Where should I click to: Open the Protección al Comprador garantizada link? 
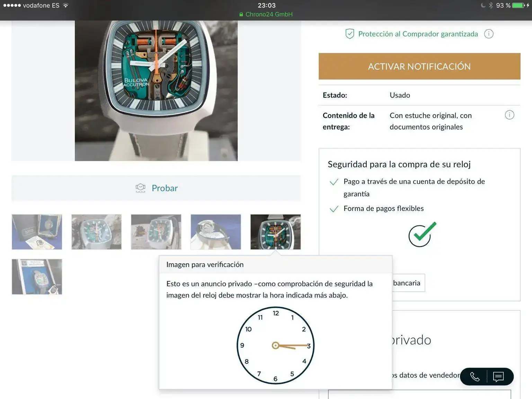(418, 34)
